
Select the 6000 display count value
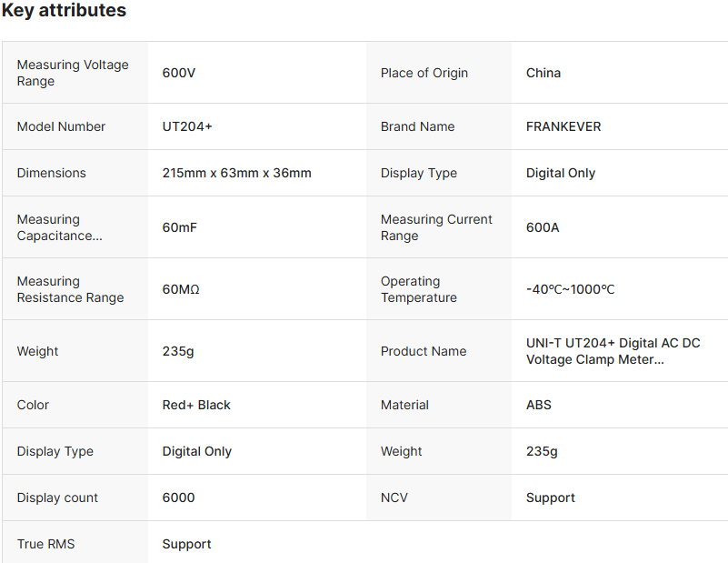coord(179,498)
